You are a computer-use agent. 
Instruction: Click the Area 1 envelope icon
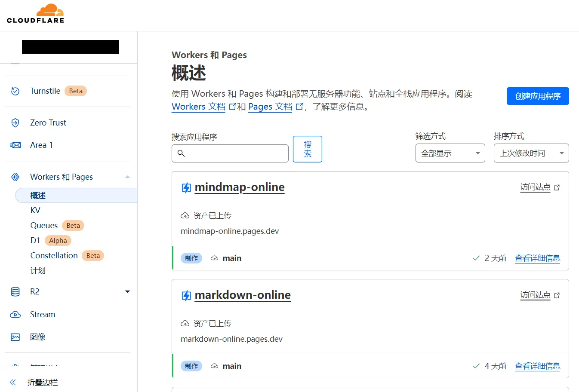[15, 145]
